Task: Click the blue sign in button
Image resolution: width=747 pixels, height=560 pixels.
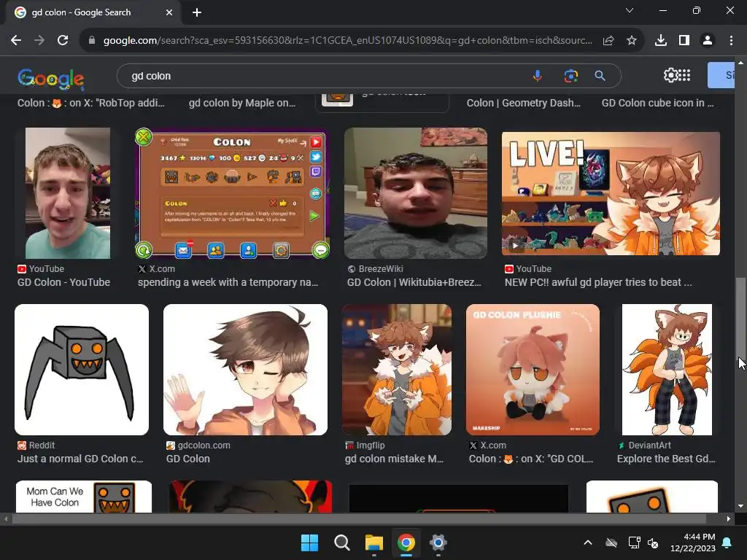Action: [721, 75]
